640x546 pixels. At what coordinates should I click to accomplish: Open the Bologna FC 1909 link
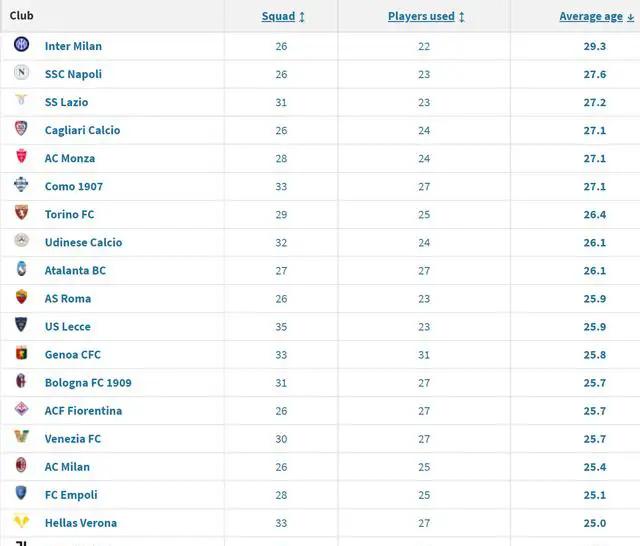[x=88, y=383]
